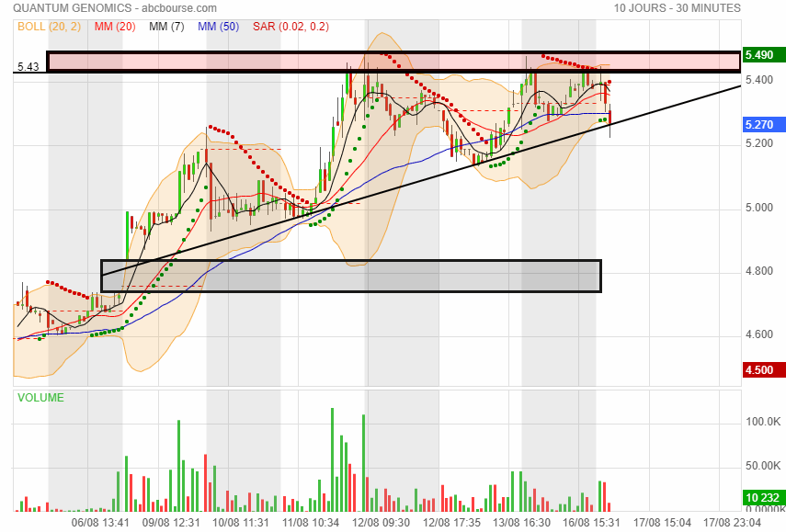Viewport: 786px width, 532px height.
Task: Click the 10/08 11:31 time axis label
Action: coord(241,523)
